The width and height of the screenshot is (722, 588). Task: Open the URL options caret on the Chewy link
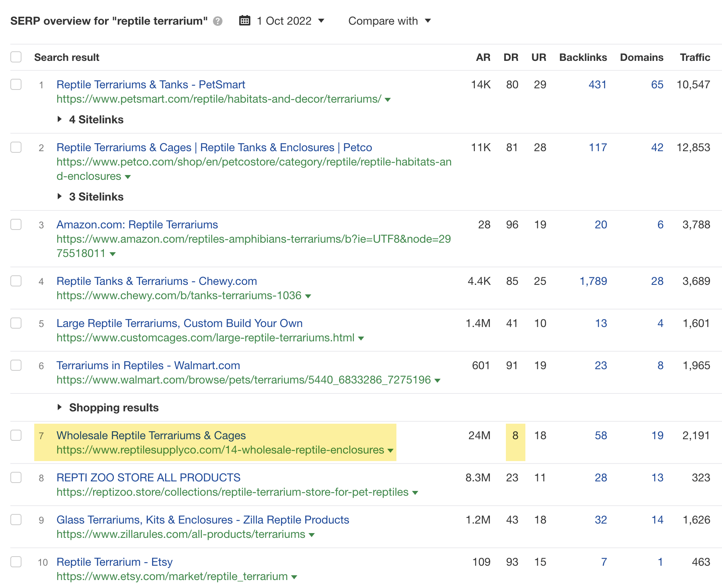[x=308, y=296]
